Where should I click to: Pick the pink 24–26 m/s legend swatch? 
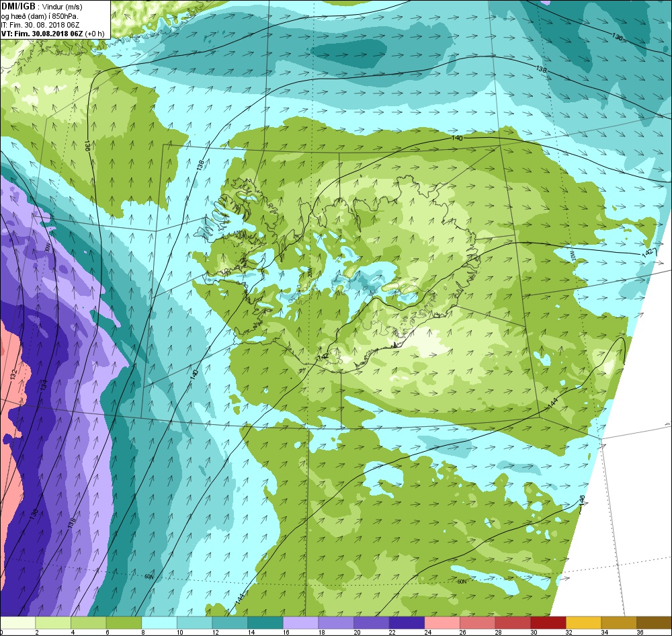pyautogui.click(x=442, y=623)
